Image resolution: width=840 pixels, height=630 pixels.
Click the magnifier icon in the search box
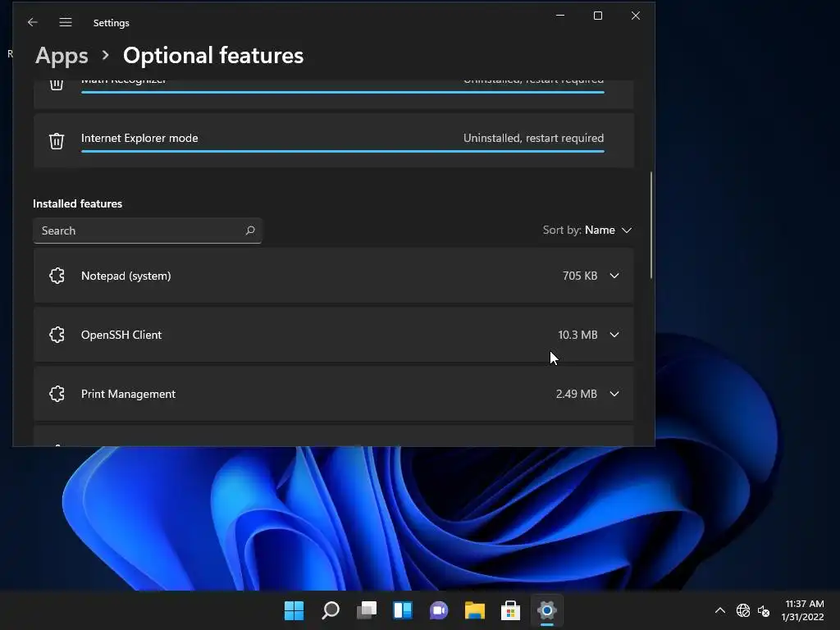coord(249,231)
